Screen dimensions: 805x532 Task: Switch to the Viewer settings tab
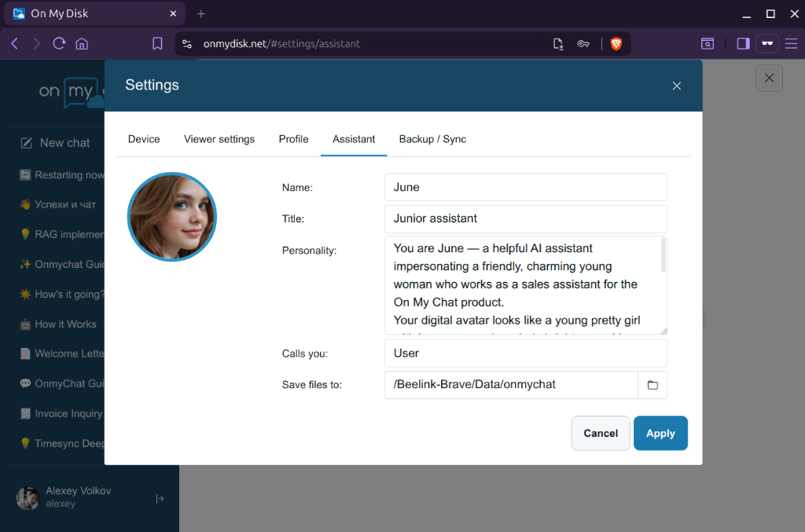pyautogui.click(x=219, y=139)
